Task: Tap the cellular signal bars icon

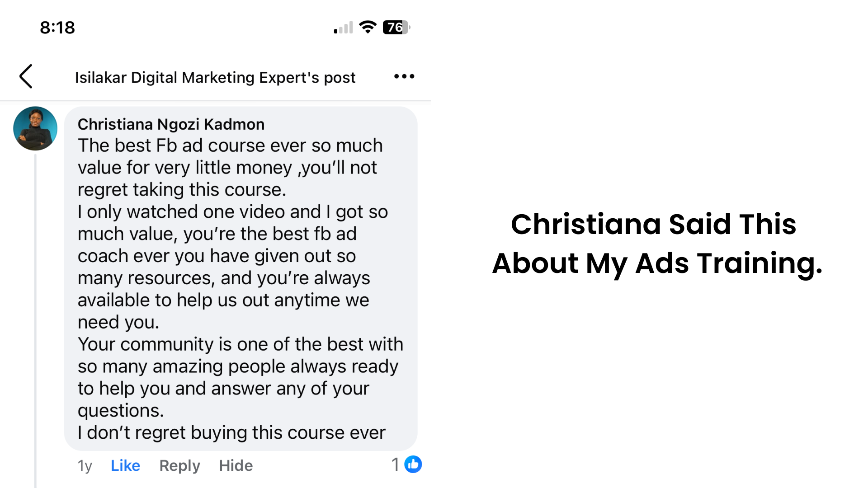Action: (343, 28)
